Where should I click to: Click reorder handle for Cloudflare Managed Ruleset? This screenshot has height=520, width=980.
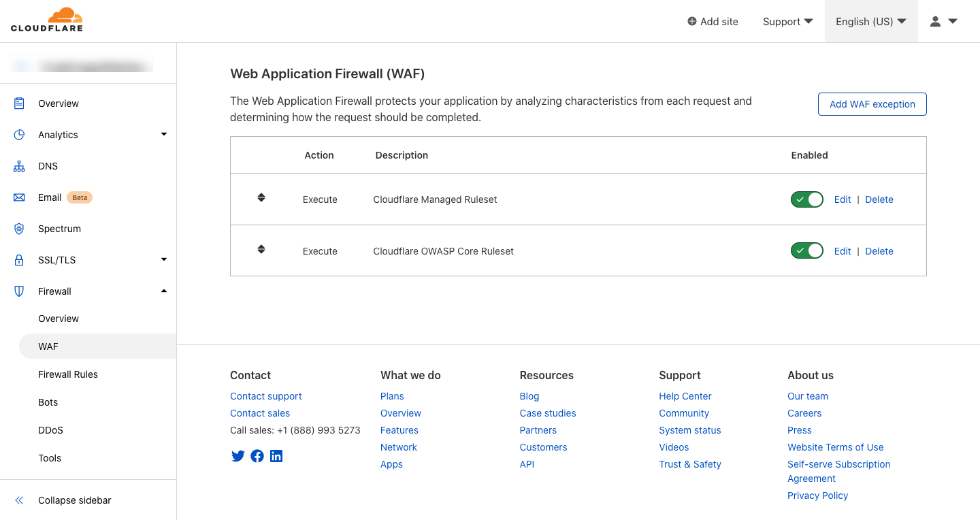[261, 197]
